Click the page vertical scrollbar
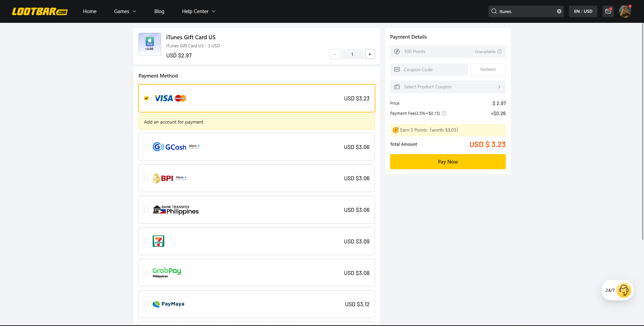Image resolution: width=644 pixels, height=326 pixels. coord(642,131)
